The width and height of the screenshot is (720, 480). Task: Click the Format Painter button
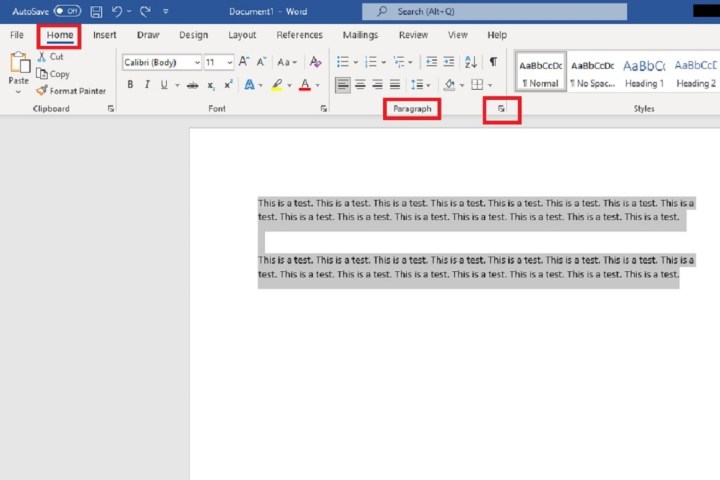tap(71, 91)
